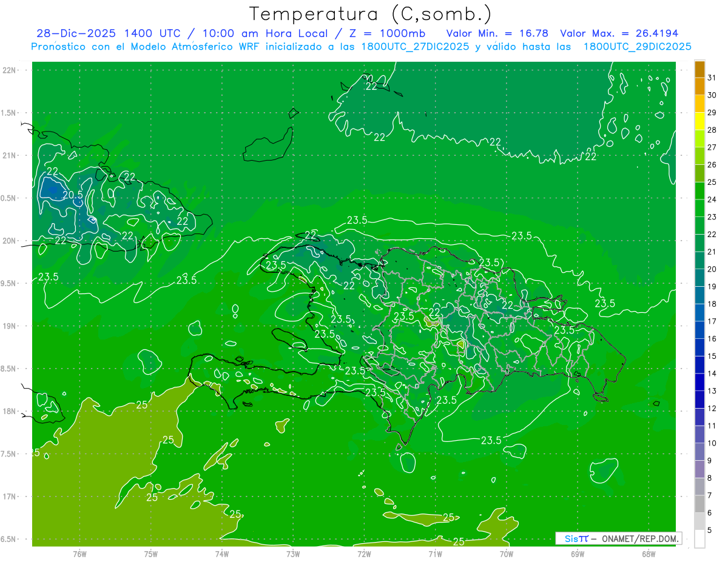Click the dark blue legend band between 12 and 13
The height and width of the screenshot is (562, 728).
699,400
